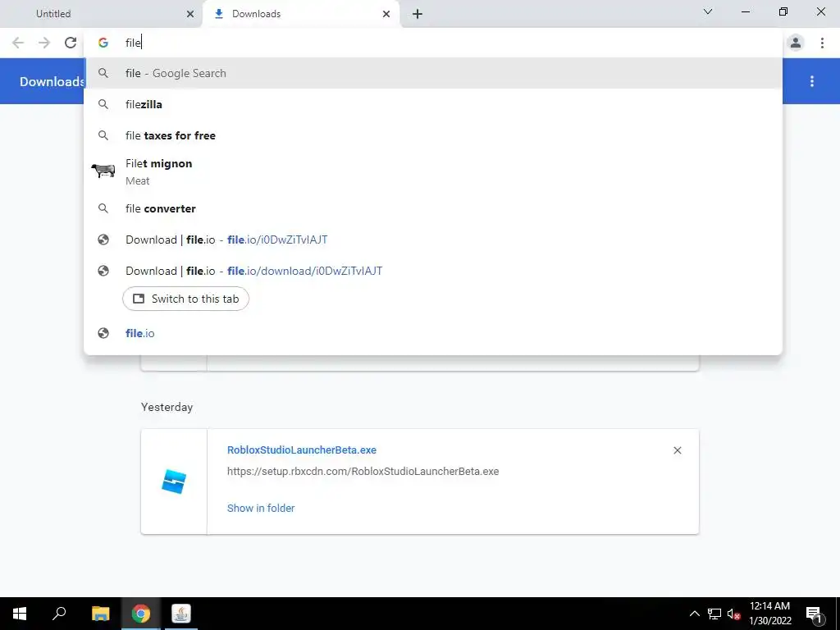
Task: Go back using the back arrow
Action: 18,43
